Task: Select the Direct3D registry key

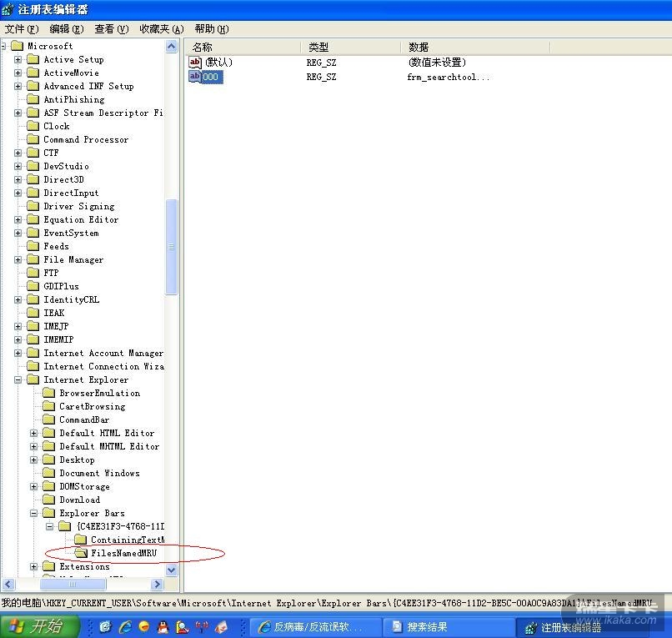Action: coord(64,179)
